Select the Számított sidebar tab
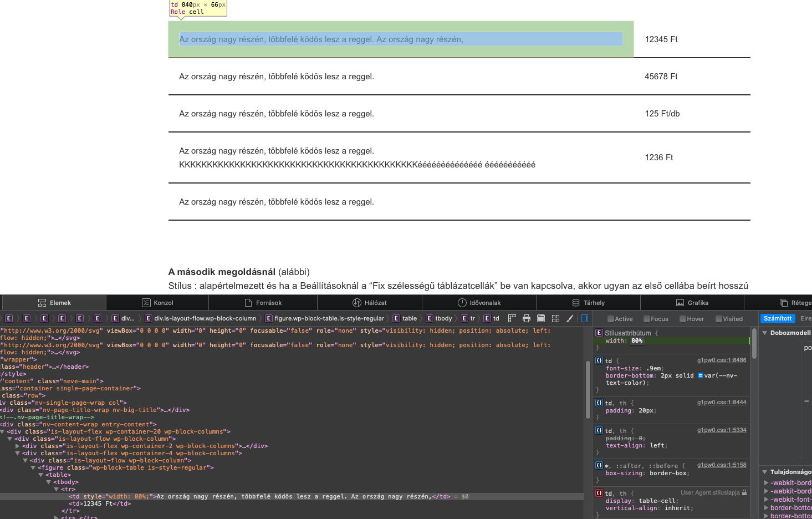Image resolution: width=812 pixels, height=519 pixels. [778, 318]
